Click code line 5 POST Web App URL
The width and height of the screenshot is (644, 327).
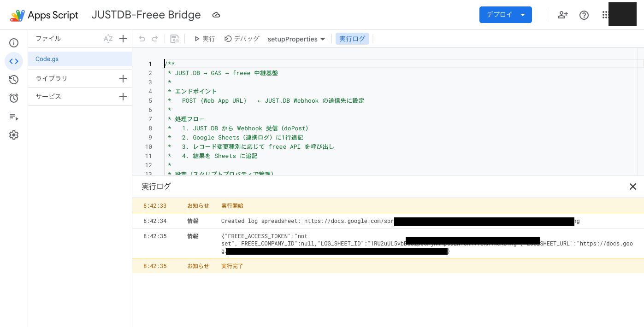tap(266, 100)
